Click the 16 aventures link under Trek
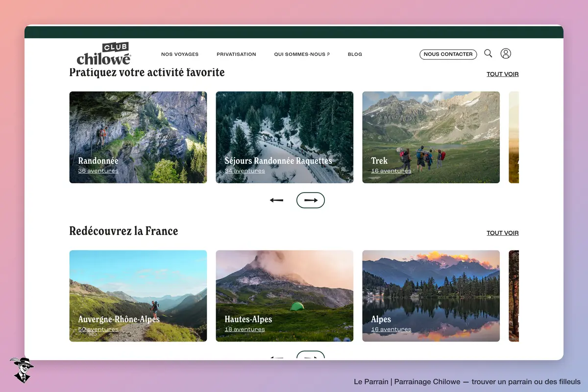This screenshot has height=392, width=588. [391, 171]
